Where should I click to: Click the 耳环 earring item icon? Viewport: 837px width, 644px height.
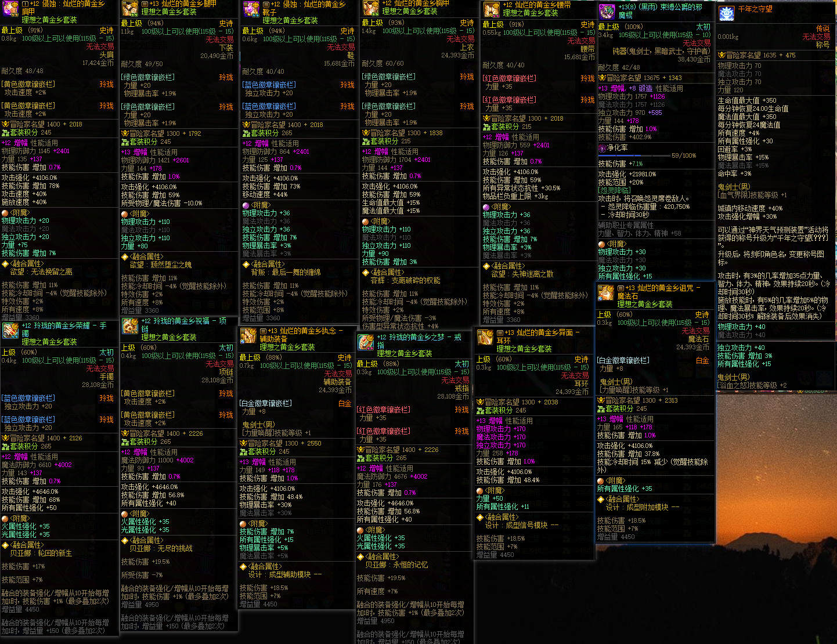tap(485, 337)
